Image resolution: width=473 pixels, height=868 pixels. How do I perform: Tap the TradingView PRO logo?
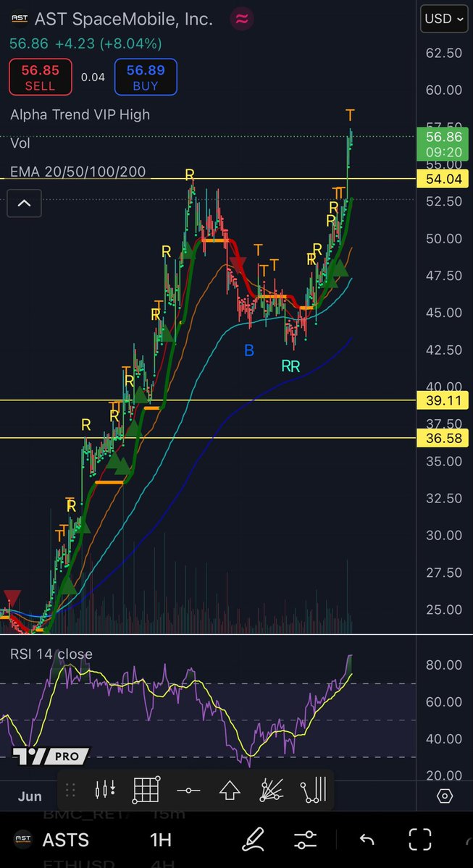[51, 756]
